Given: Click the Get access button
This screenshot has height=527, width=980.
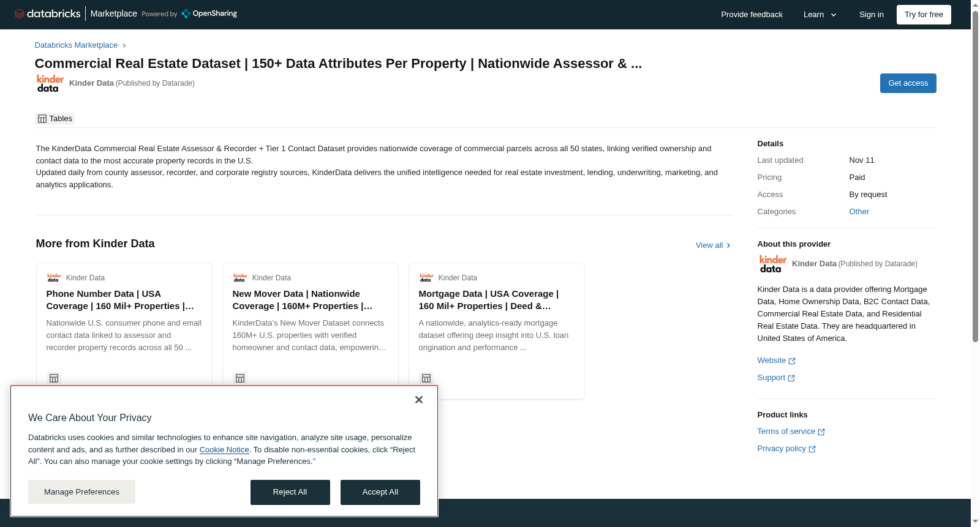Looking at the screenshot, I should [x=908, y=83].
